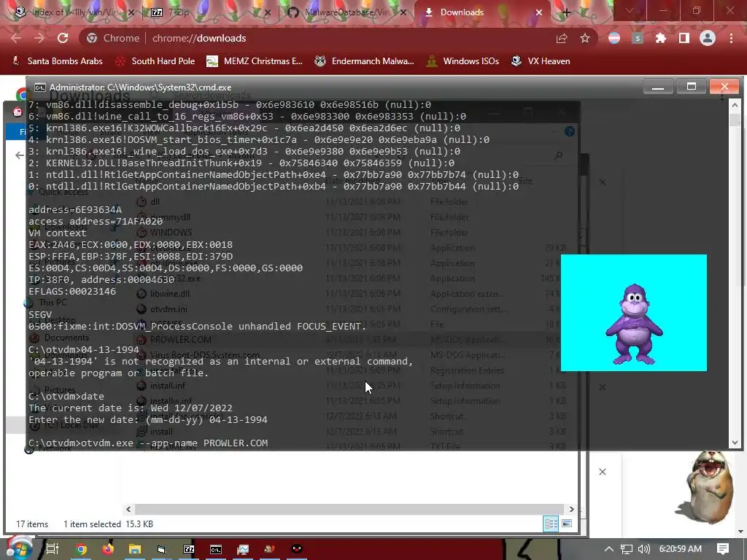
Task: Open the Windows ISOs bookmark
Action: [x=462, y=61]
